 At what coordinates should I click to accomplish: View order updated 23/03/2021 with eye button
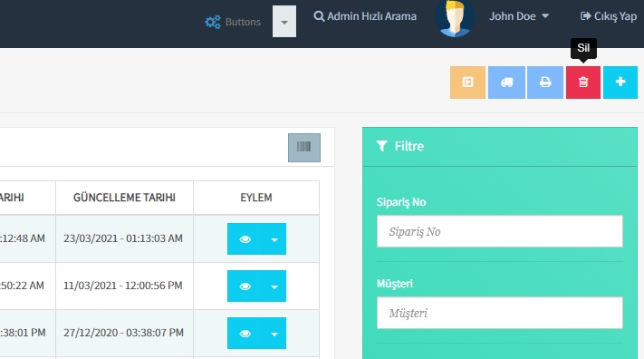(245, 239)
